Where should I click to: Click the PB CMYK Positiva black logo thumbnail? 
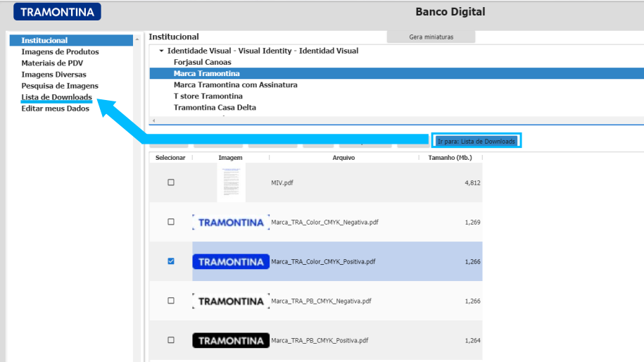[x=231, y=341]
